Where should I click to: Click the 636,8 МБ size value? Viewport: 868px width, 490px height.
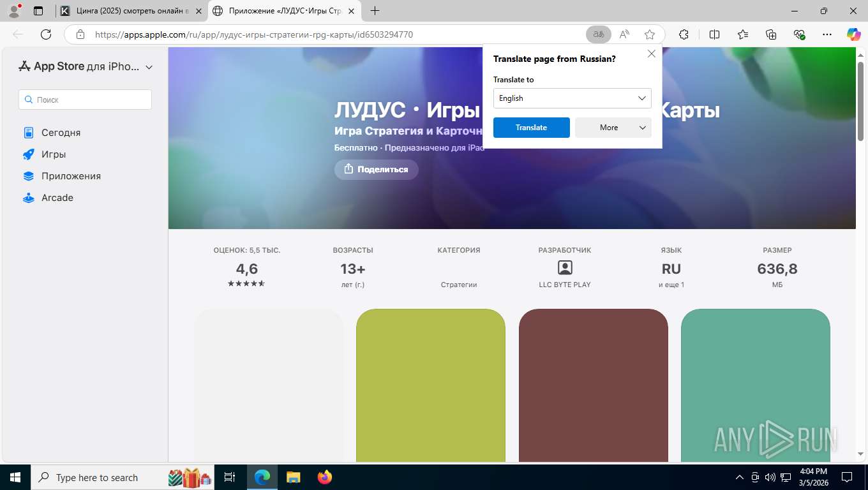(x=777, y=269)
